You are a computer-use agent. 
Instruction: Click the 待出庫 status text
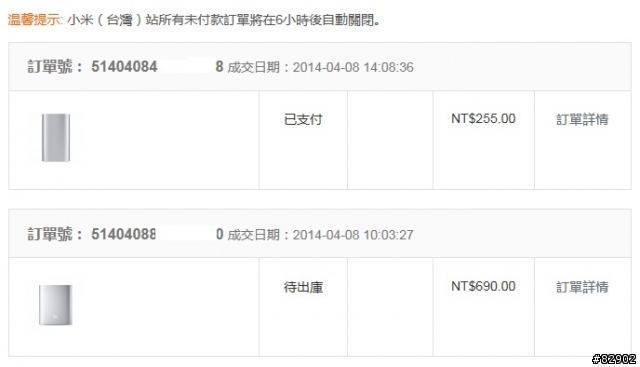[x=303, y=287]
